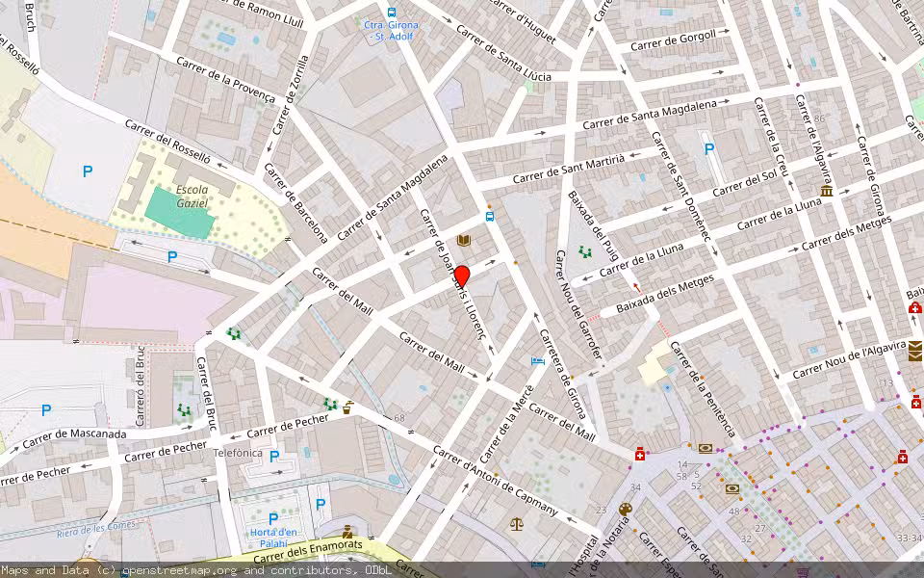Click house number 86

[x=819, y=118]
